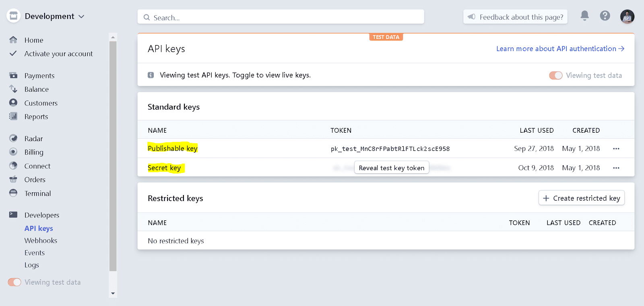Open the Balance section
This screenshot has height=306, width=644.
click(37, 89)
